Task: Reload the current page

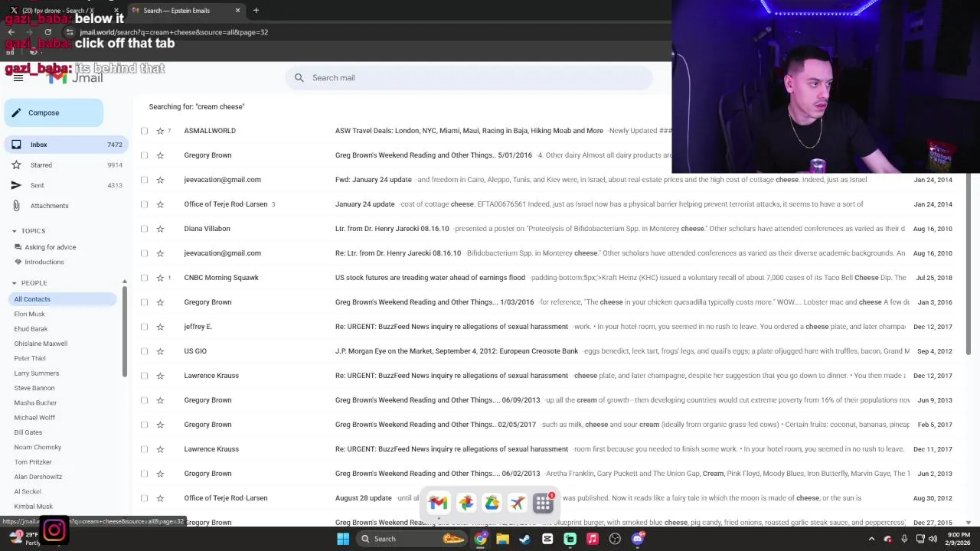Action: pos(47,32)
